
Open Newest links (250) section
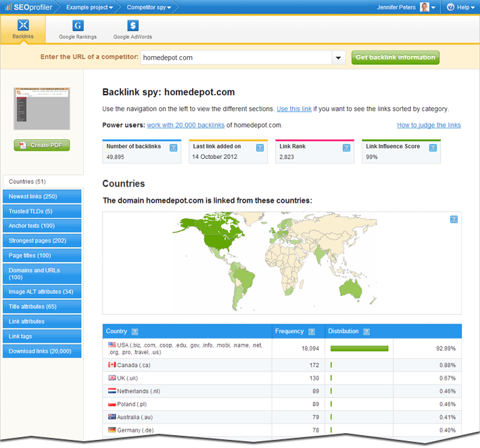pyautogui.click(x=42, y=197)
